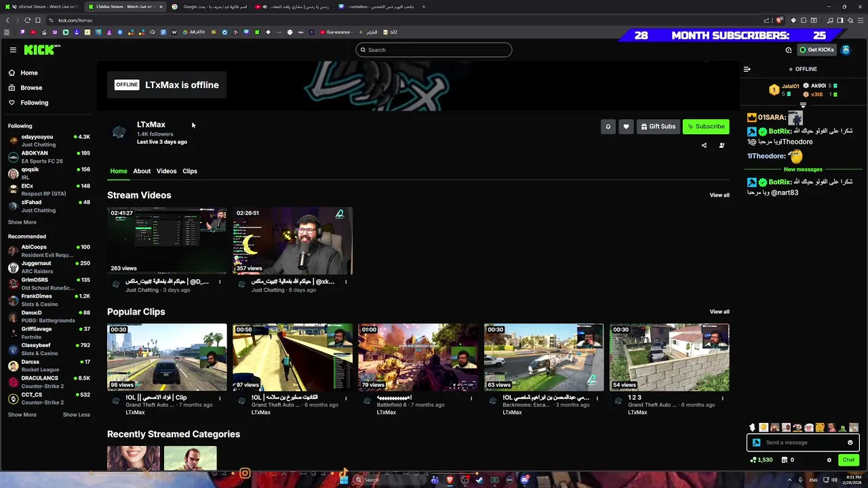The image size is (868, 488).
Task: Open Juggernaut recommended channel
Action: coord(49,267)
